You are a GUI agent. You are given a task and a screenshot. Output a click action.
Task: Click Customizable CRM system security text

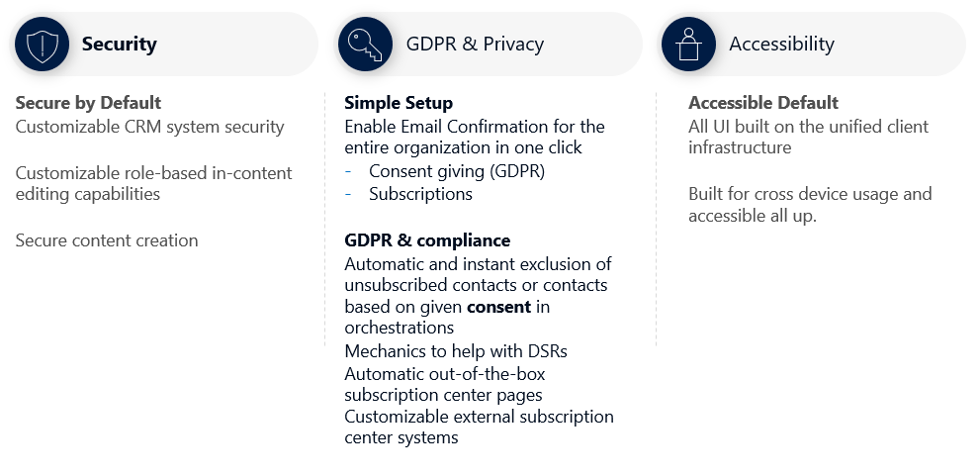(x=150, y=127)
